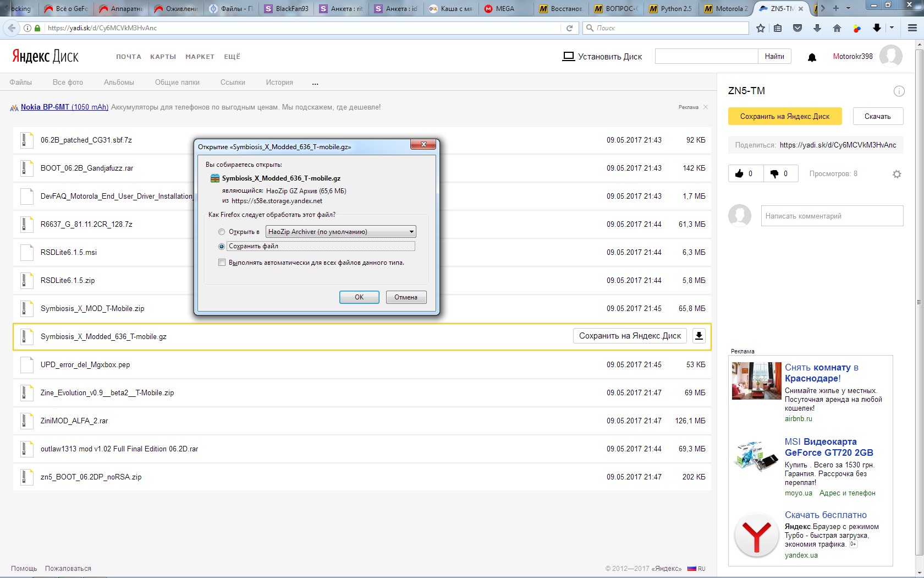Open toolbar overflow dropdown arrow next to black download arrow
The image size is (924, 578).
tap(892, 28)
